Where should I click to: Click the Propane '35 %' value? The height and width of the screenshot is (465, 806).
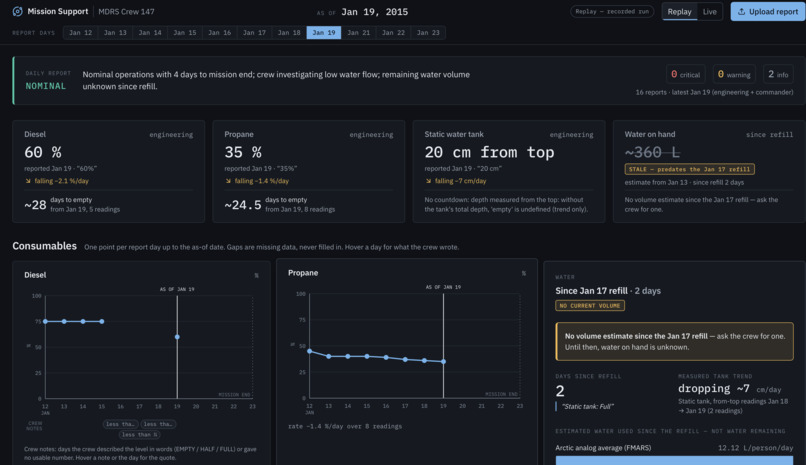[x=243, y=152]
